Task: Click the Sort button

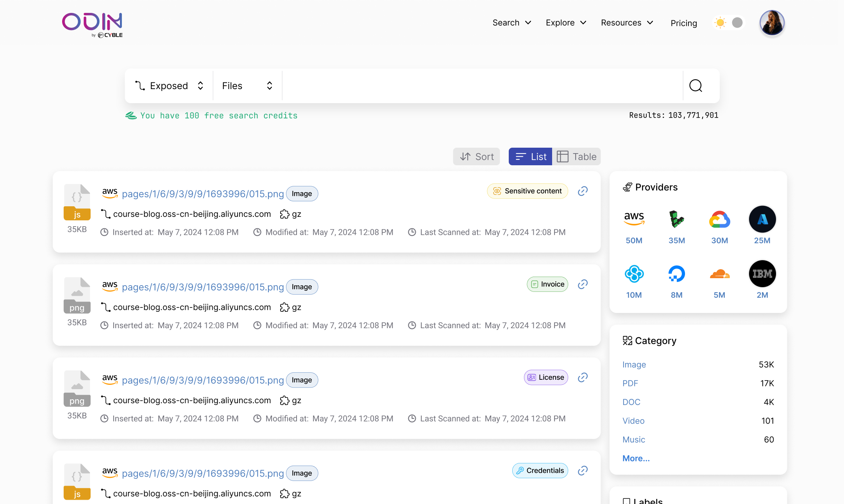Action: tap(476, 157)
